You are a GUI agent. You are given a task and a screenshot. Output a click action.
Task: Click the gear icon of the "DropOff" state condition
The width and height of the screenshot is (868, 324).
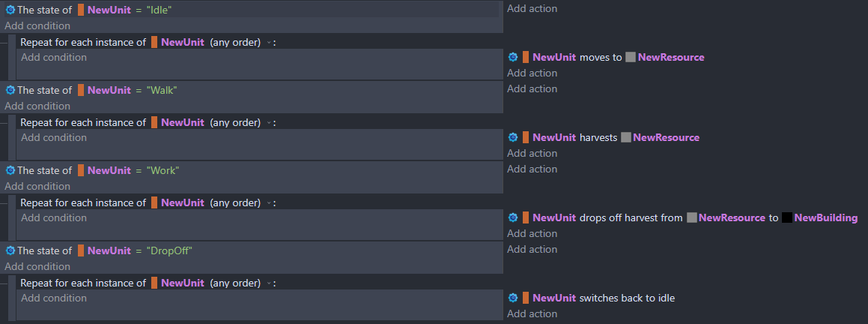10,250
